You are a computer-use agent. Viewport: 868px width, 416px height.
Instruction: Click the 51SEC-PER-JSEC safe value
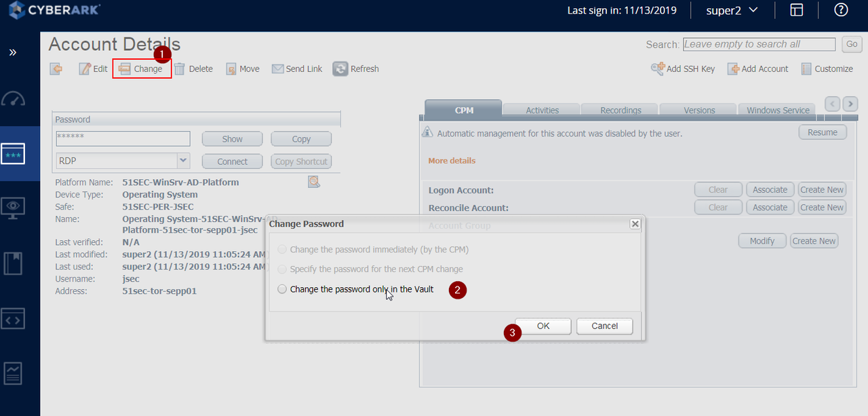coord(157,207)
